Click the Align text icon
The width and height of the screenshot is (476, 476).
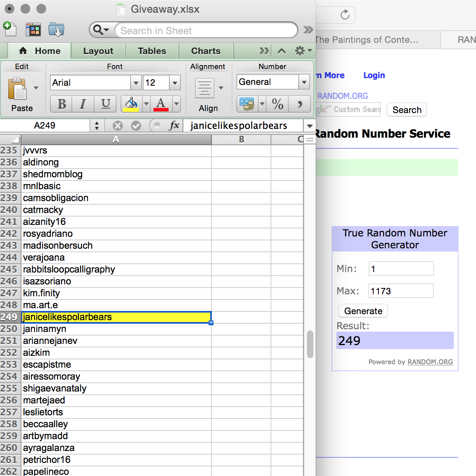[204, 88]
